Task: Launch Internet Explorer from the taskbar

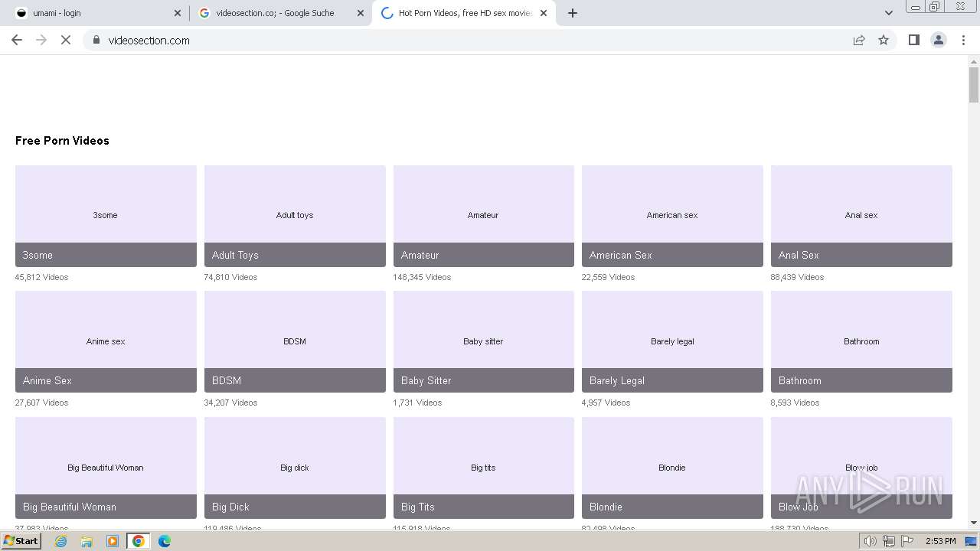Action: pos(60,541)
